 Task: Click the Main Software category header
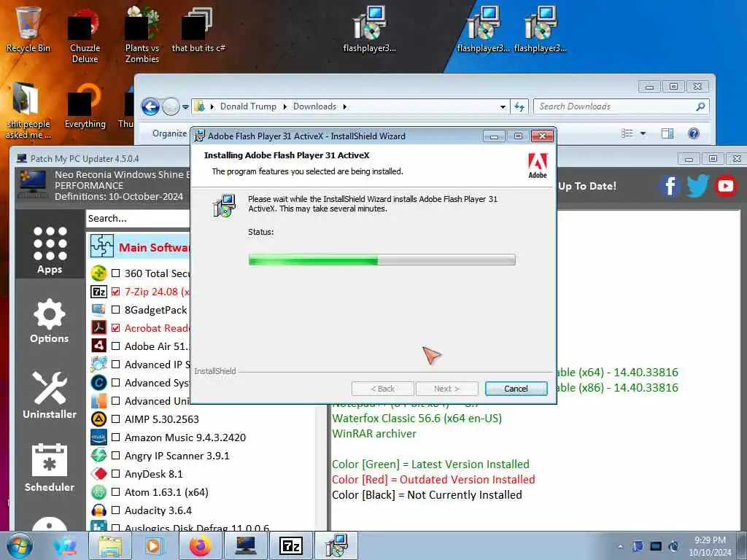point(139,246)
